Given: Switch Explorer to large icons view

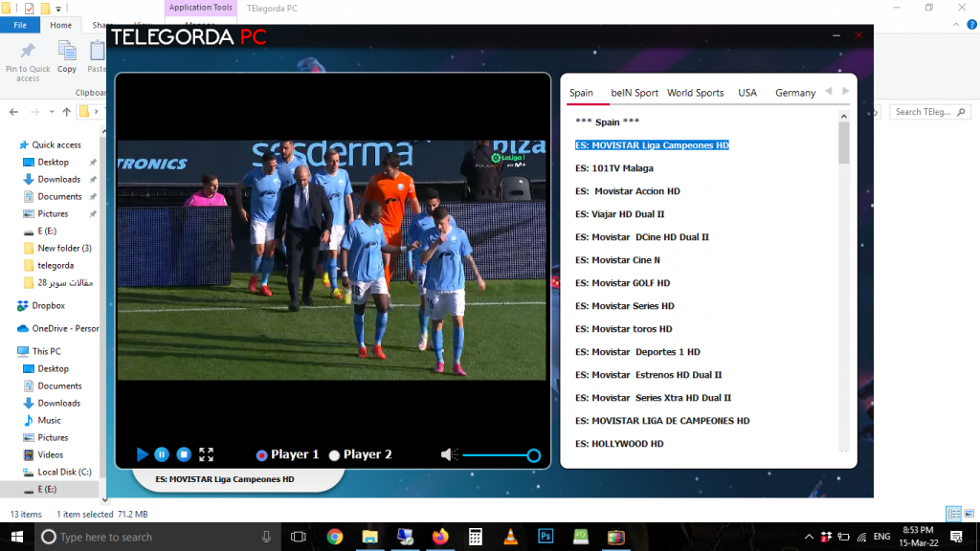Looking at the screenshot, I should tap(969, 514).
